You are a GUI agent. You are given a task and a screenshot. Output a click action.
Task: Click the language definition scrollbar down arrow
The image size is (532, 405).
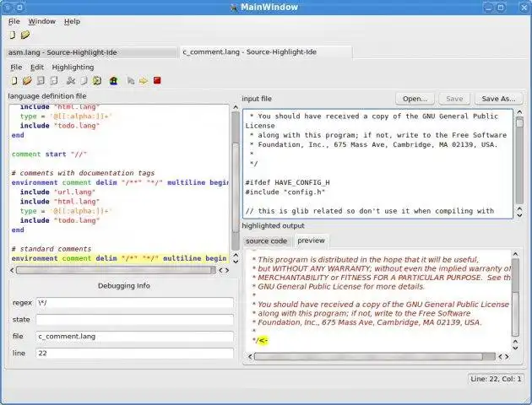pyautogui.click(x=236, y=262)
